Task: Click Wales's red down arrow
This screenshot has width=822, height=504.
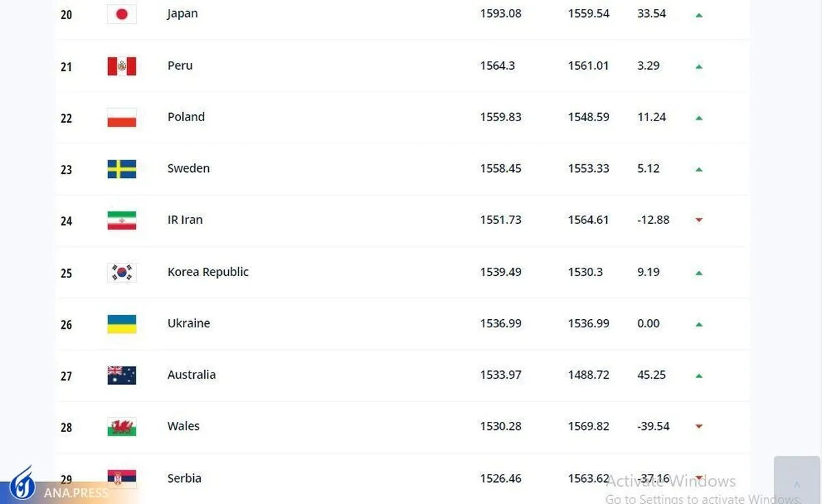Action: (x=699, y=427)
